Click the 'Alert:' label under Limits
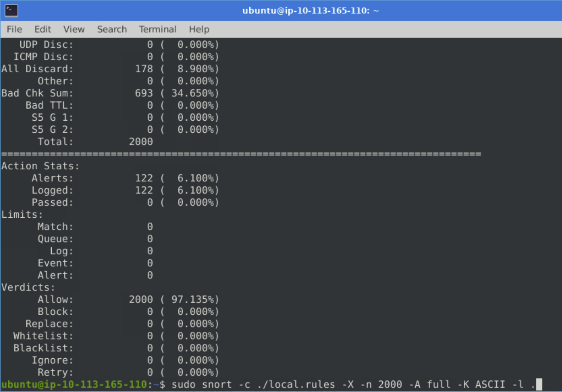The image size is (562, 392). point(56,275)
